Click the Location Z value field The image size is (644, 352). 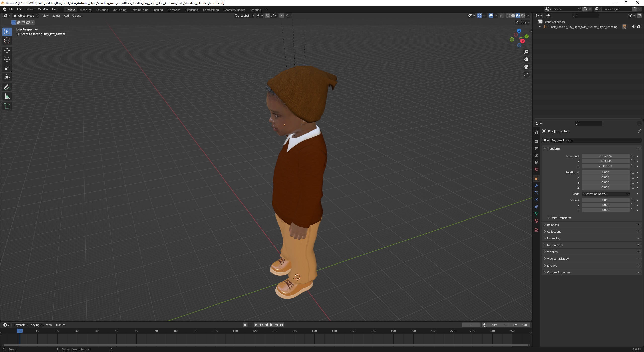pos(605,166)
